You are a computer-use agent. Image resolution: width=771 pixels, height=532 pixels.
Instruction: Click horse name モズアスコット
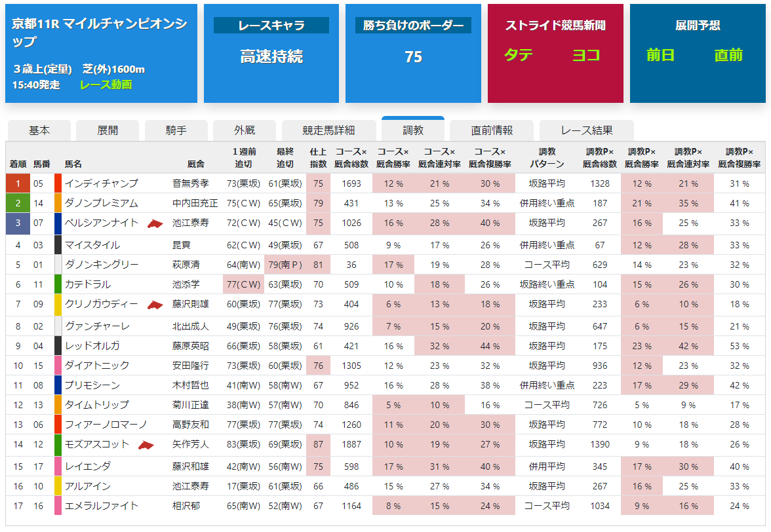(x=97, y=444)
